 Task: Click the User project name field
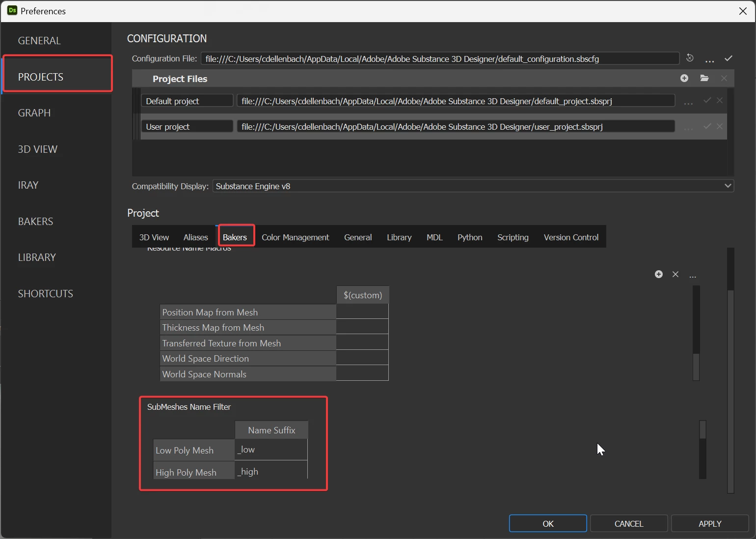187,126
